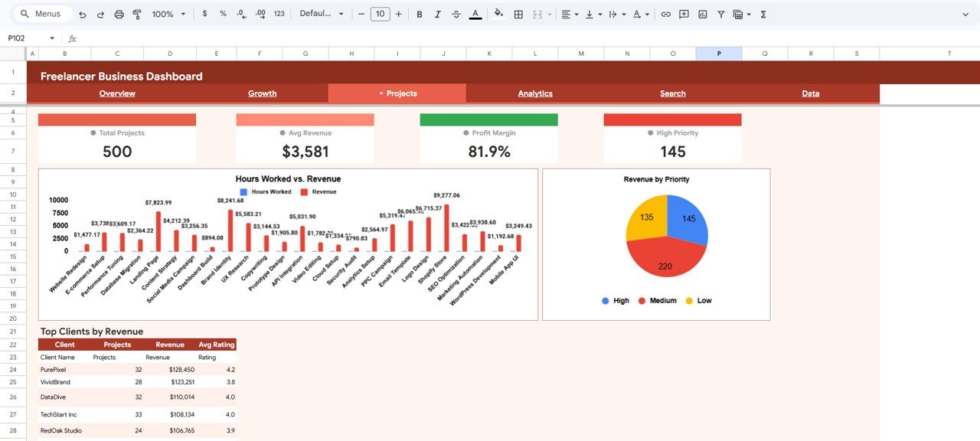Toggle italic formatting
This screenshot has width=980, height=441.
pyautogui.click(x=437, y=14)
